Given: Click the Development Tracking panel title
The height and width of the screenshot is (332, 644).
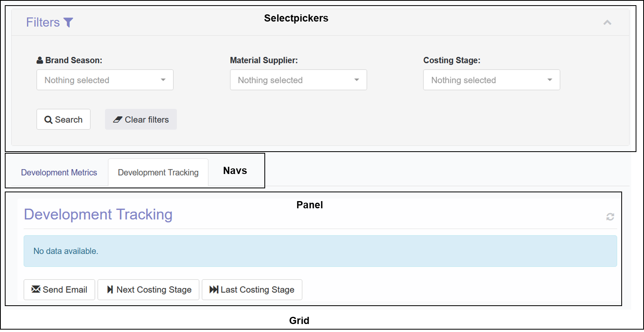Looking at the screenshot, I should point(98,214).
